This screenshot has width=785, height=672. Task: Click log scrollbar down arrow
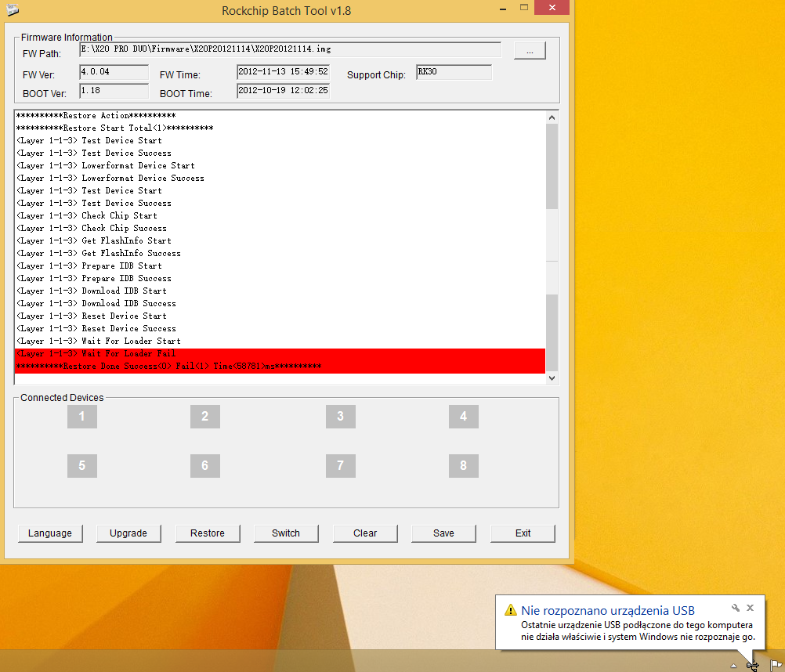[x=552, y=378]
